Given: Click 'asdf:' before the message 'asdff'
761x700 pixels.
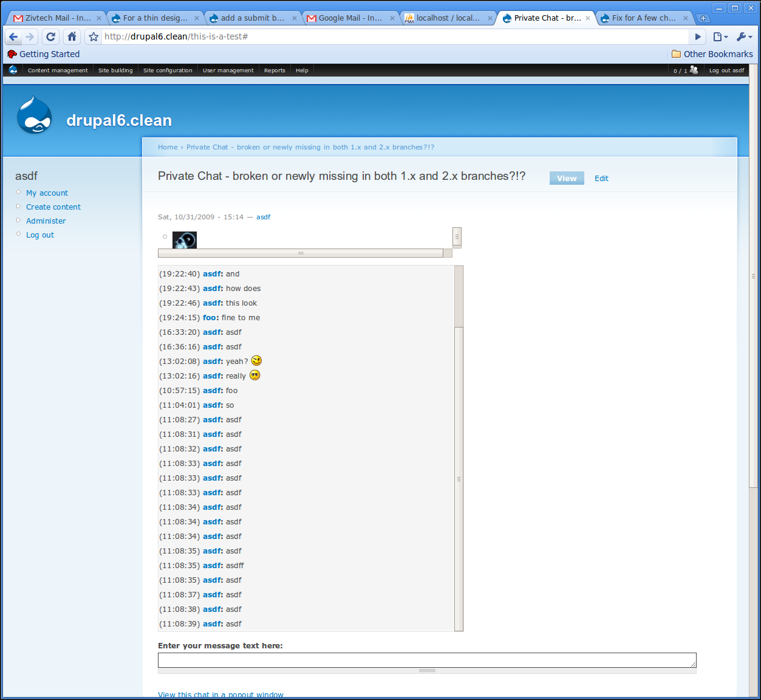Looking at the screenshot, I should [x=213, y=566].
